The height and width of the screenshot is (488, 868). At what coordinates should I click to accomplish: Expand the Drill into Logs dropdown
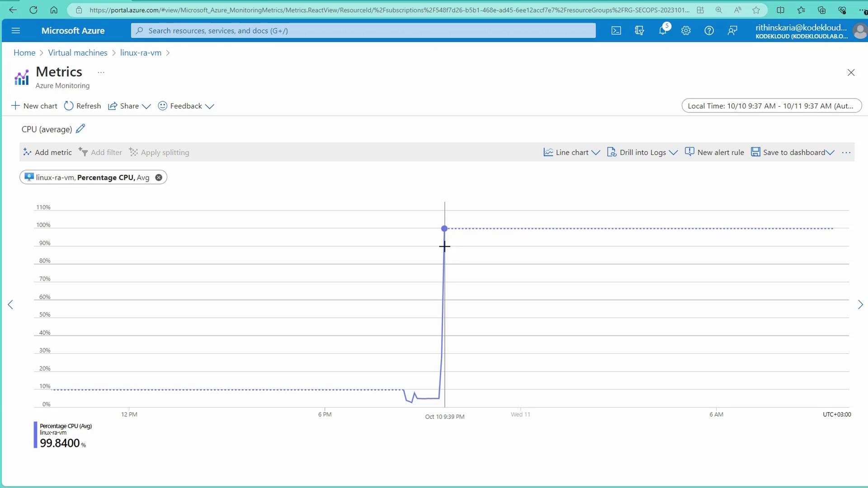pos(642,152)
